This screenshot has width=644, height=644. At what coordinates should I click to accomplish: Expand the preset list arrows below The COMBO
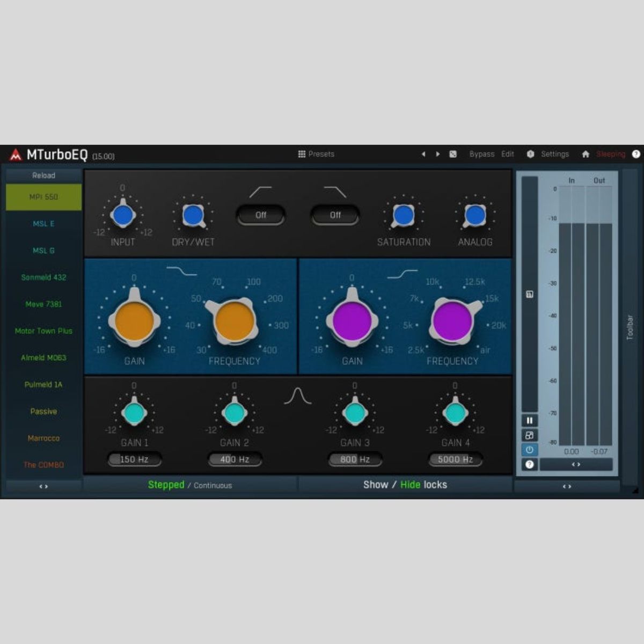[43, 486]
